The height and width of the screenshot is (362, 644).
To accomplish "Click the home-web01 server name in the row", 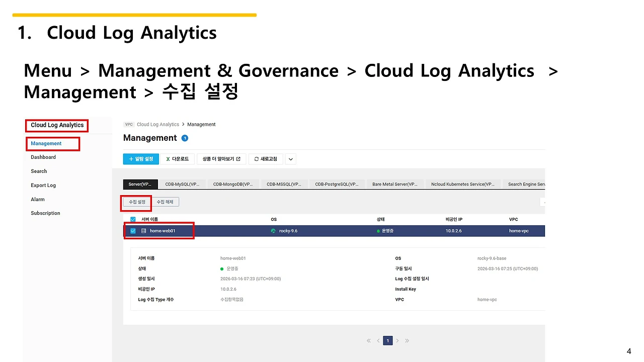I will pos(163,231).
